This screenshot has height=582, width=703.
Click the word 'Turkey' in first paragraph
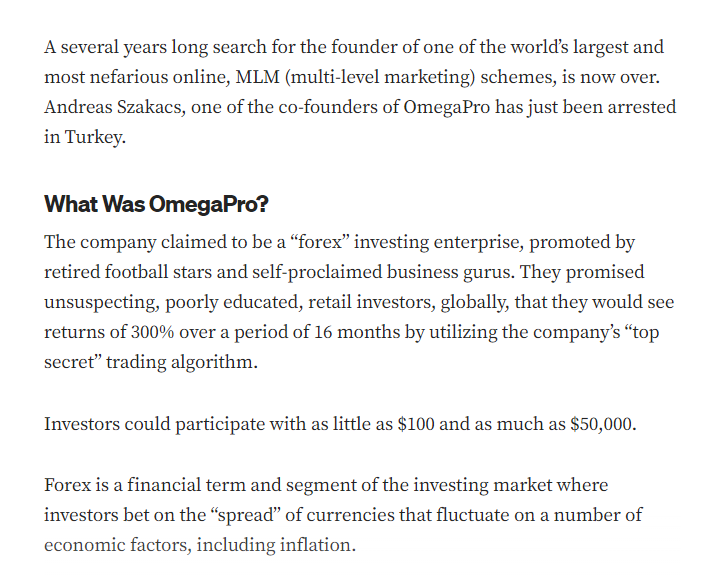click(95, 137)
